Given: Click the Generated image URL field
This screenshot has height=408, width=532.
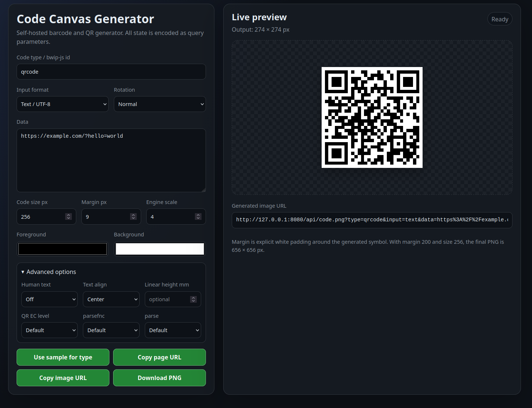Looking at the screenshot, I should (x=372, y=220).
